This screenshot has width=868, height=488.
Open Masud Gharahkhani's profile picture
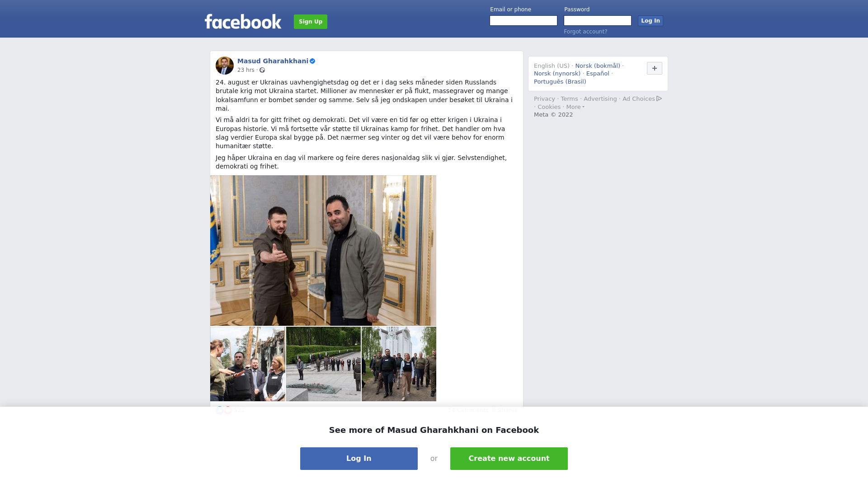pyautogui.click(x=225, y=66)
